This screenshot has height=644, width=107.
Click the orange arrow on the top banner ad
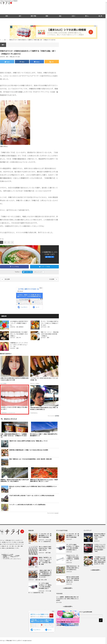coord(91,32)
